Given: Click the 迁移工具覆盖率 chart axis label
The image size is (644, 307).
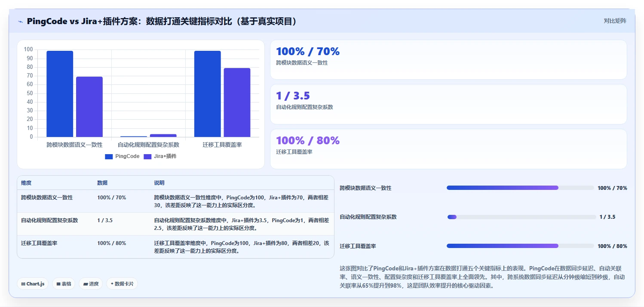Looking at the screenshot, I should click(x=222, y=145).
